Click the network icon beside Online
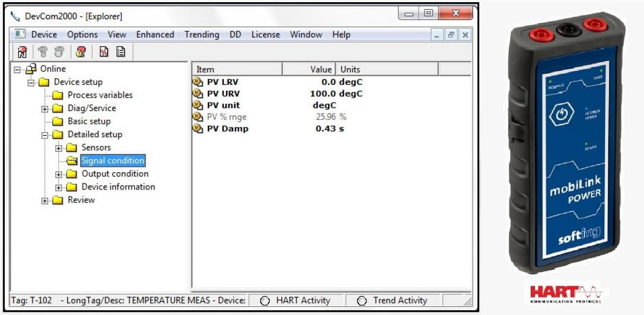 pyautogui.click(x=32, y=69)
